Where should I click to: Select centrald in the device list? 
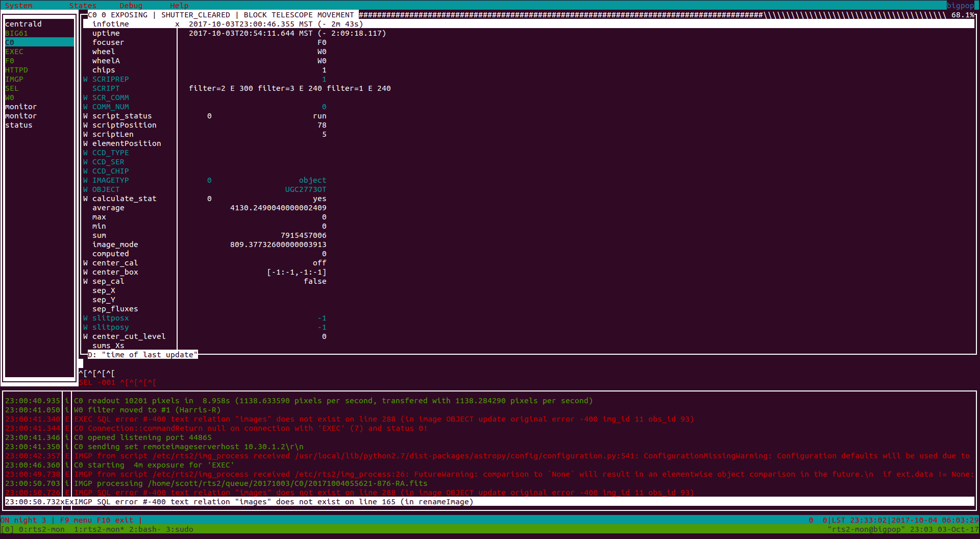click(23, 24)
